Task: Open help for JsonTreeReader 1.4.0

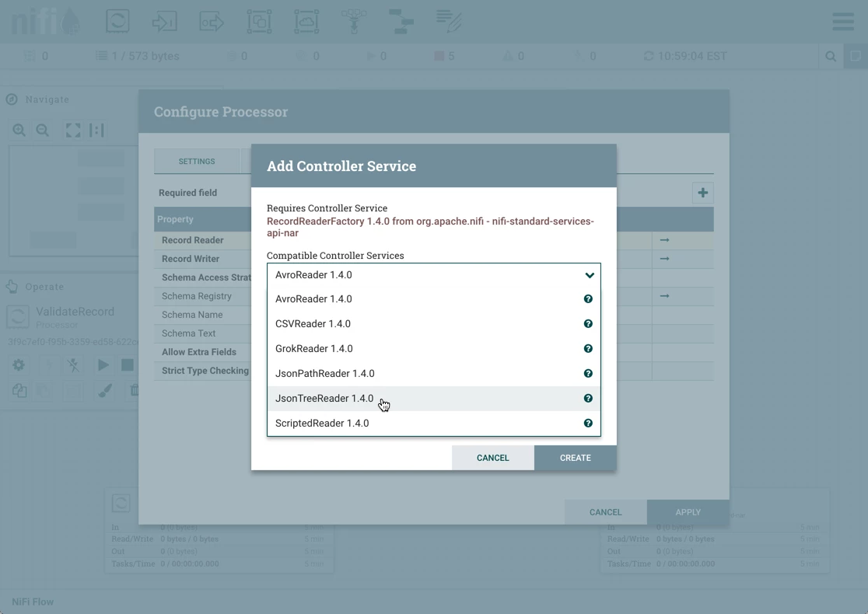Action: [588, 398]
